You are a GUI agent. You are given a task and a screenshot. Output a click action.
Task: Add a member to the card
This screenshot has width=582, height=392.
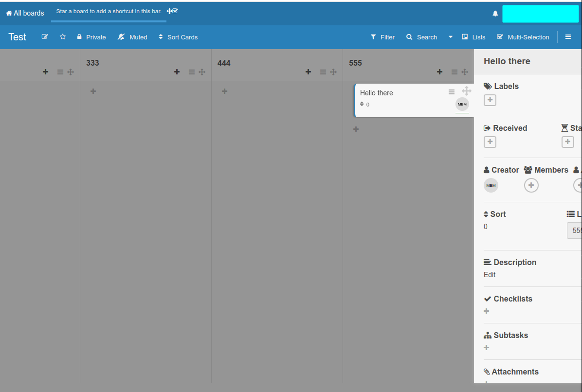click(531, 185)
